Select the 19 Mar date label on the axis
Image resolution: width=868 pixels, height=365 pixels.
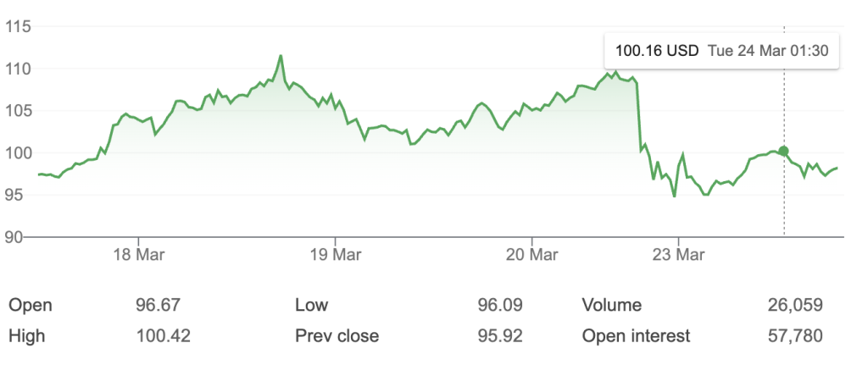click(x=335, y=254)
